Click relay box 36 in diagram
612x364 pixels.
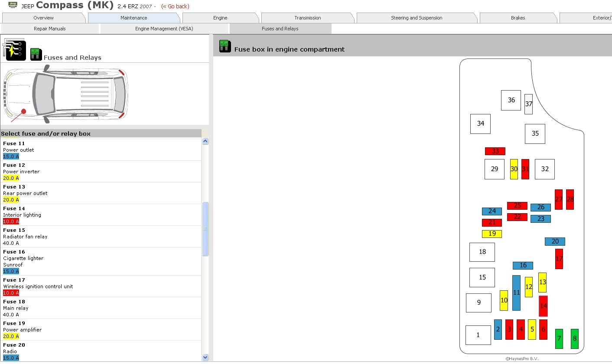coord(511,100)
